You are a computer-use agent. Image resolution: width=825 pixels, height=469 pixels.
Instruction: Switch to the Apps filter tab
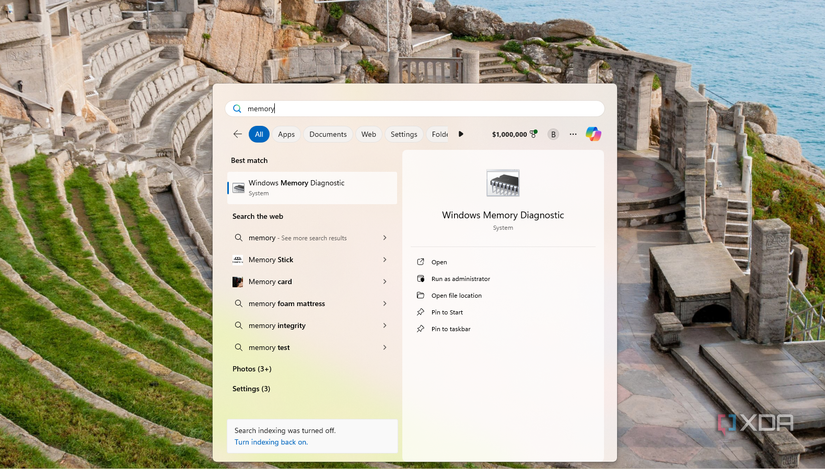[286, 134]
